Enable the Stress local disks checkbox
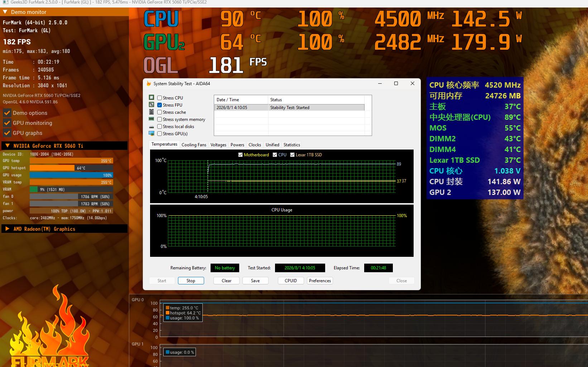588x367 pixels. coord(160,126)
